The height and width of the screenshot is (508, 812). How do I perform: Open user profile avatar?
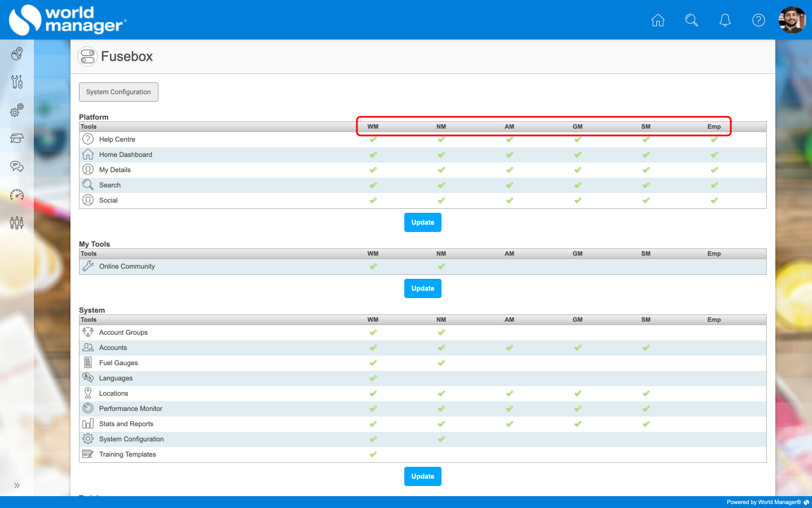point(792,20)
